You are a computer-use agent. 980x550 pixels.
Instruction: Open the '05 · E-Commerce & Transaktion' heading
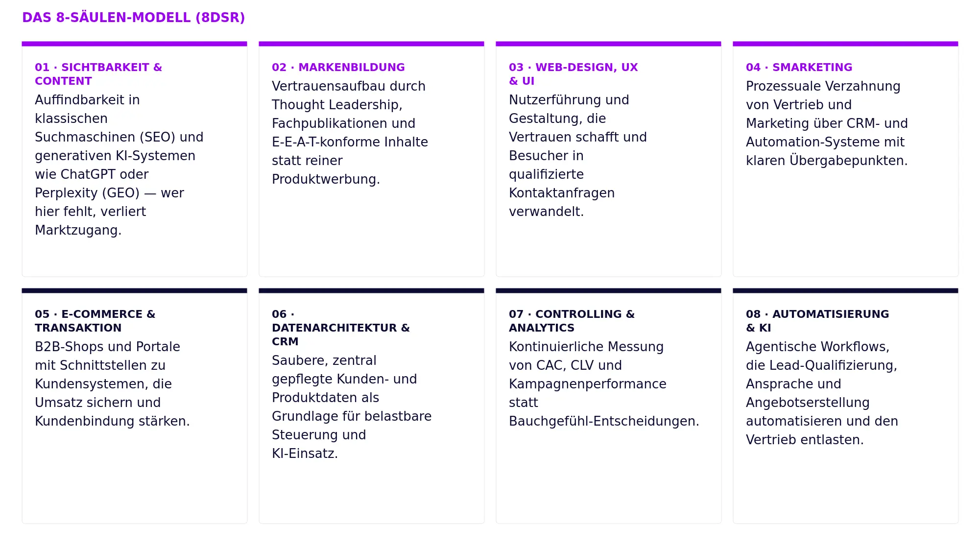pyautogui.click(x=95, y=321)
